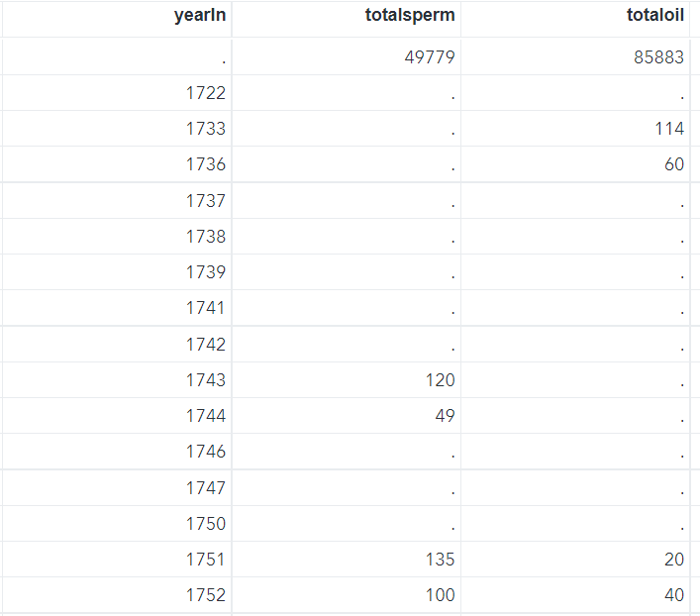This screenshot has height=616, width=700.
Task: Select the totalsperm column header
Action: click(409, 16)
